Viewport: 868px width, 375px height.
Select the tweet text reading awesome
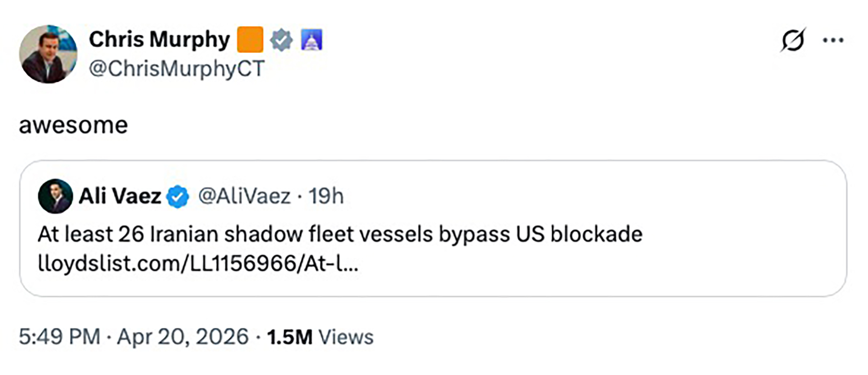point(73,125)
